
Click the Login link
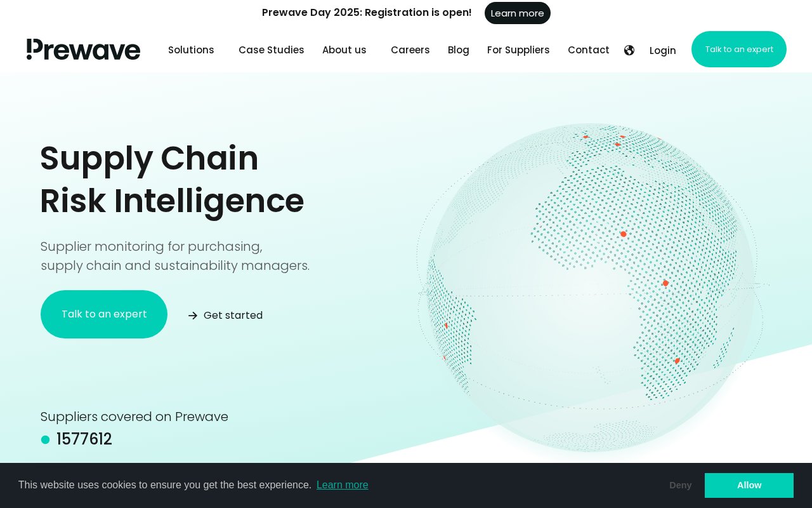(663, 51)
